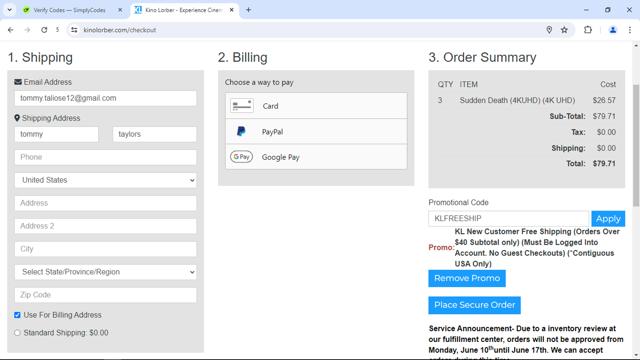Screen dimensions: 640x360
Task: Select Standard Shipping $0.00 radio button
Action: (17, 333)
